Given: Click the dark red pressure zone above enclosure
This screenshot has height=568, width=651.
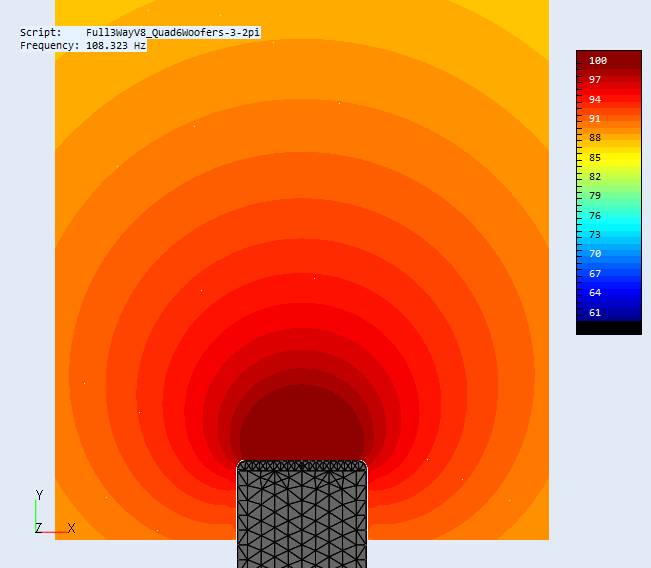Looking at the screenshot, I should pos(302,424).
